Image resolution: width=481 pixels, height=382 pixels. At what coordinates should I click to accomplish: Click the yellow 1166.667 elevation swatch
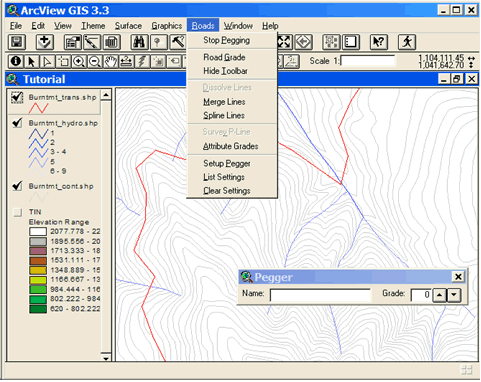tap(38, 280)
